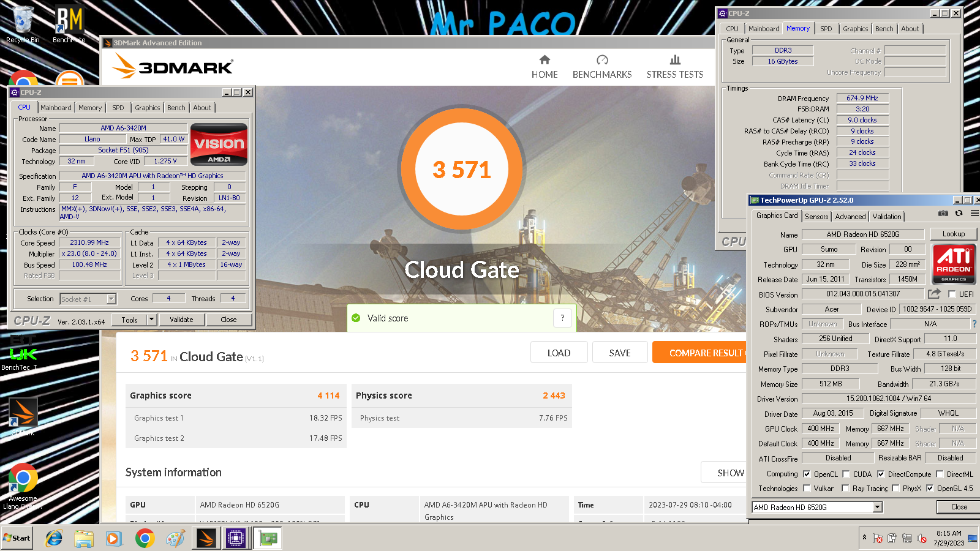Open Awesome Llano Chrome desktop shortcut

coord(23,487)
